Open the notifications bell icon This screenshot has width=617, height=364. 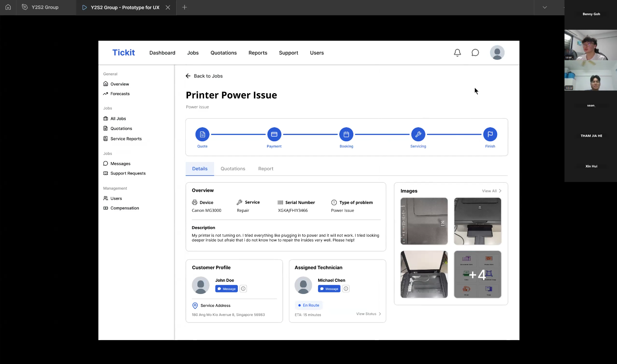coord(457,53)
